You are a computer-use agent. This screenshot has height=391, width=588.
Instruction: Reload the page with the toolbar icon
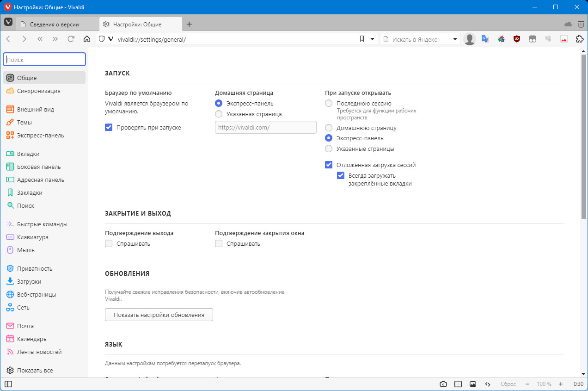(x=71, y=39)
